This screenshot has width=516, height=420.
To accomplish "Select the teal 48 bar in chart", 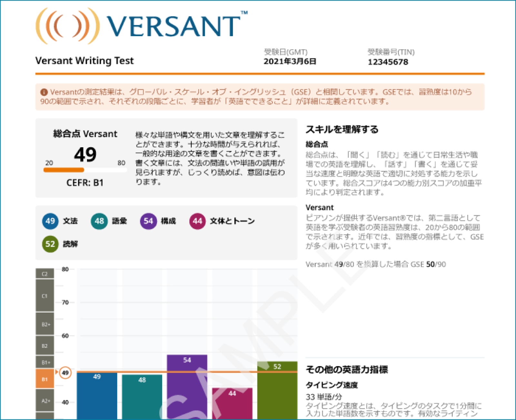I will click(x=142, y=397).
